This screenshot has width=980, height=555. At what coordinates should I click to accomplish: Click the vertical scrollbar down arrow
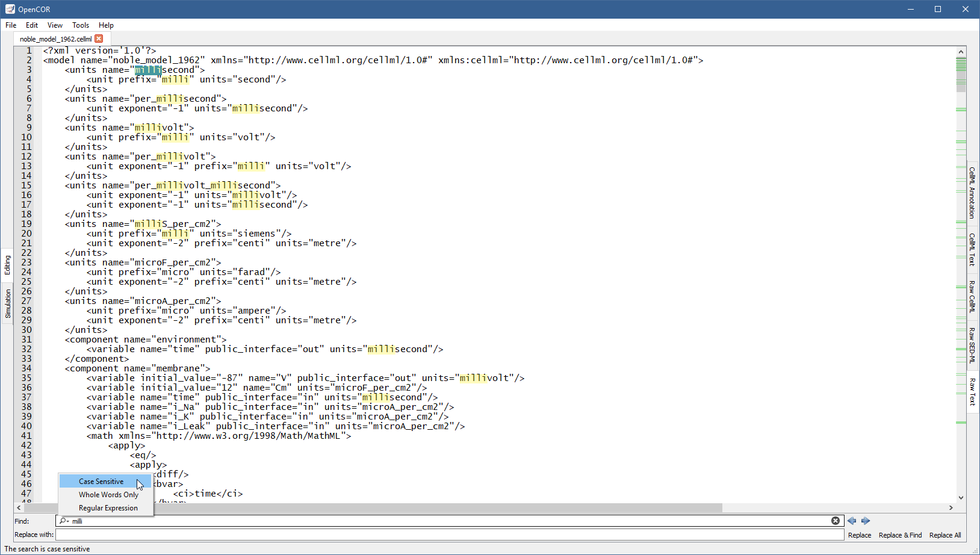(x=961, y=498)
